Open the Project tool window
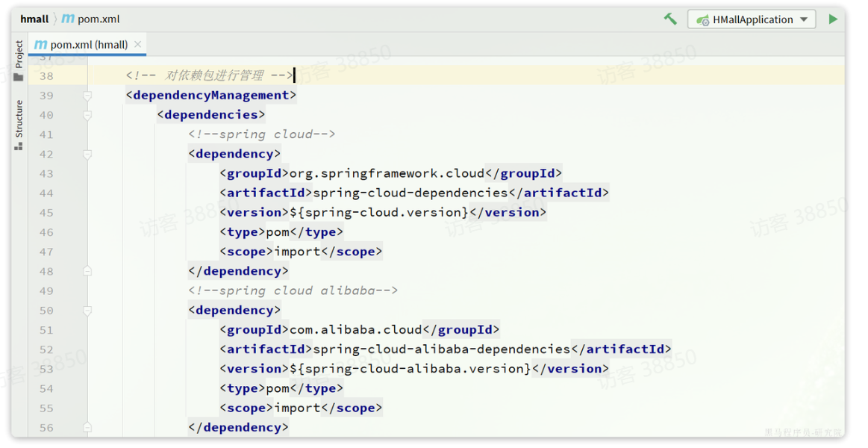Viewport: 868px width, 448px height. click(19, 61)
